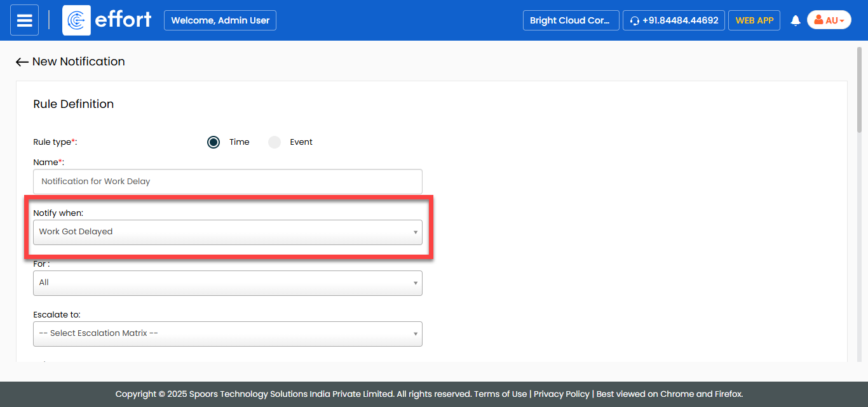The height and width of the screenshot is (407, 868).
Task: Select the Time rule type radio
Action: click(214, 142)
